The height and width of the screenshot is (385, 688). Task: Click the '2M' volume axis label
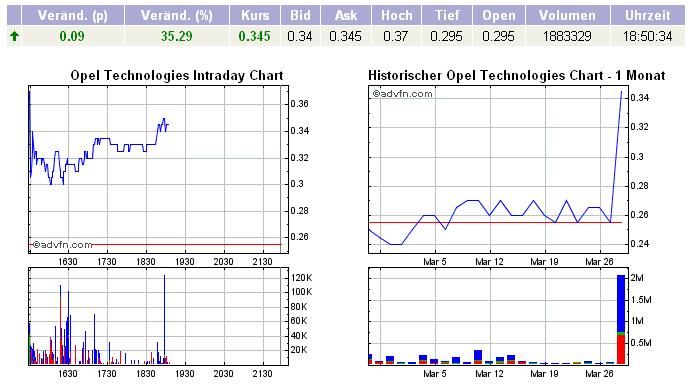tap(637, 278)
